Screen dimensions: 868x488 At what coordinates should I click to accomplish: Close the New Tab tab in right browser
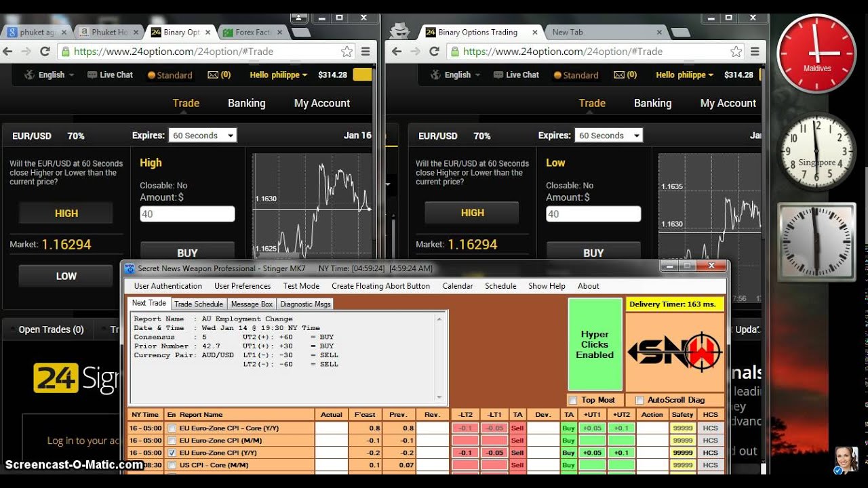click(x=660, y=32)
